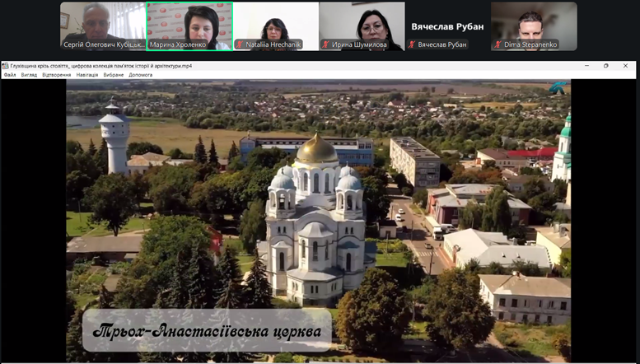
Task: Select Nataliia Hrechanik participant video tile
Action: click(x=276, y=26)
